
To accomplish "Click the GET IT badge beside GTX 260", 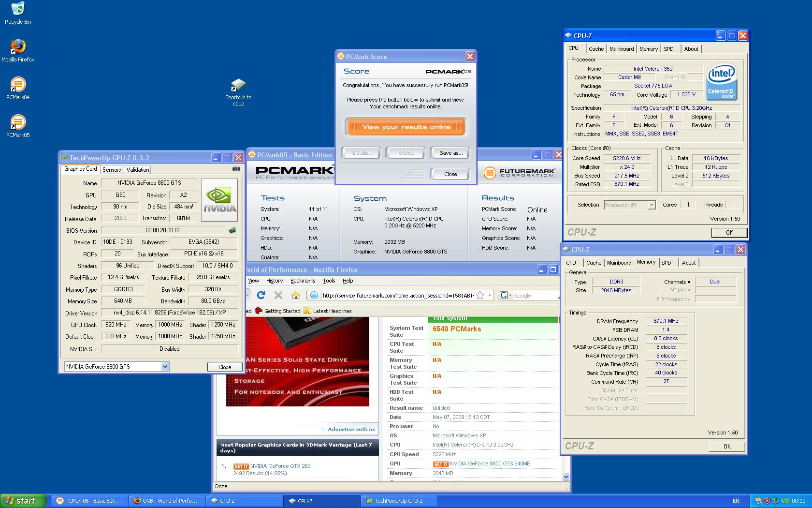I will point(241,466).
